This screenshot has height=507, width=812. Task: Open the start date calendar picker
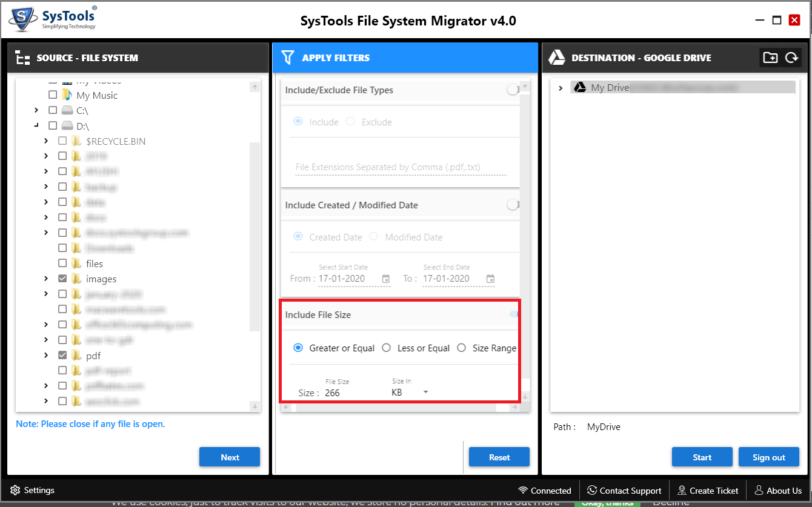[386, 279]
